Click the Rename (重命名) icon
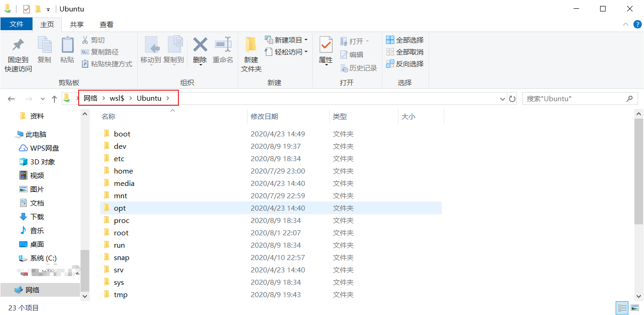644x315 pixels. click(x=223, y=44)
